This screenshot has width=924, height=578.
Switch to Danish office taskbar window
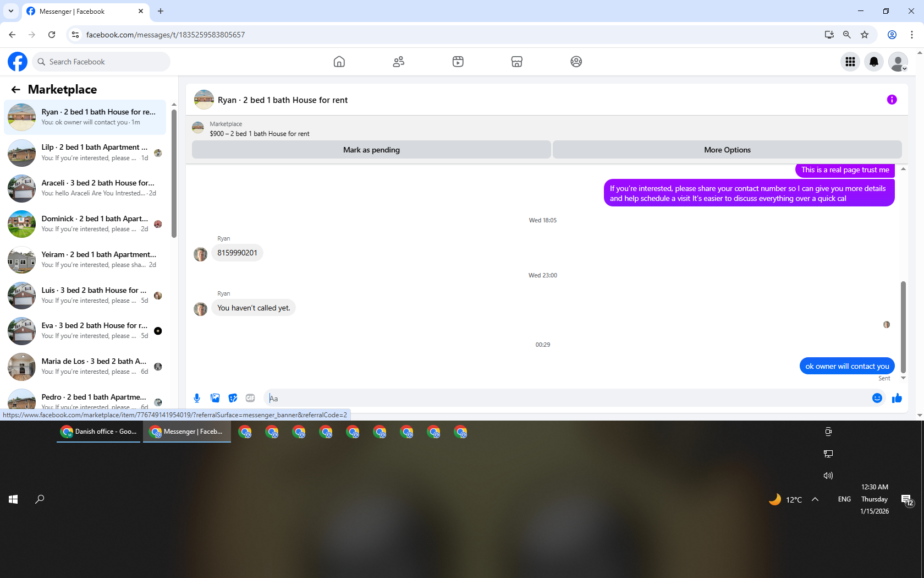(x=100, y=432)
